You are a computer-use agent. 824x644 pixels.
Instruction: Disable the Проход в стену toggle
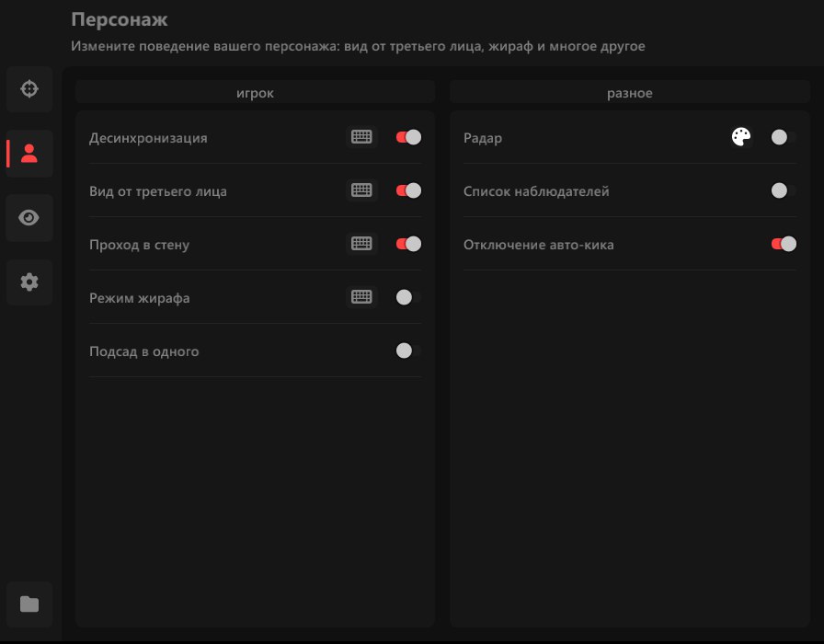click(408, 244)
